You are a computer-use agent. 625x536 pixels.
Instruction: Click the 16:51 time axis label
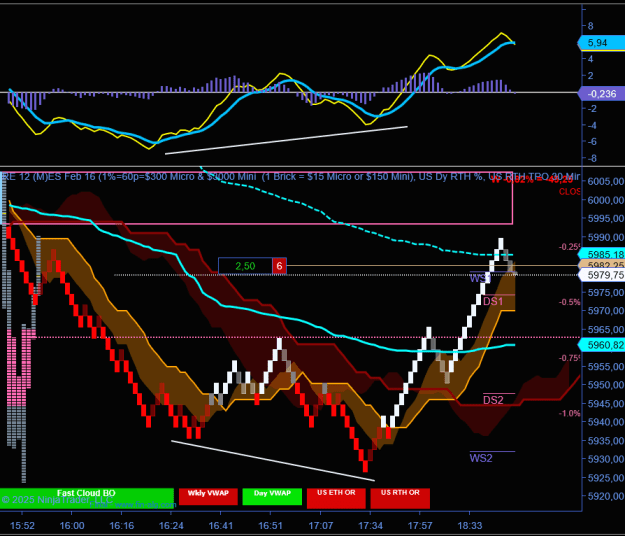(270, 526)
